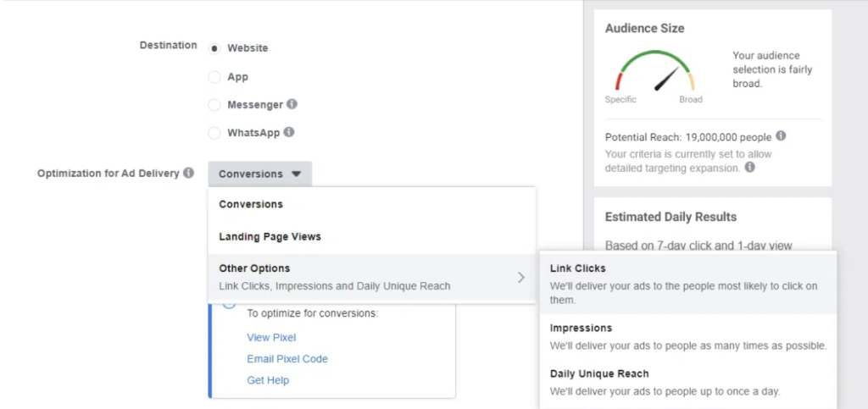The height and width of the screenshot is (409, 868).
Task: Click the info icon next to Messenger
Action: [x=292, y=105]
